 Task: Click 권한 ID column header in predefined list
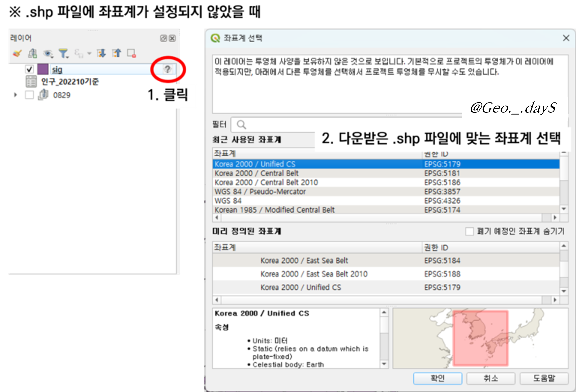coord(491,248)
